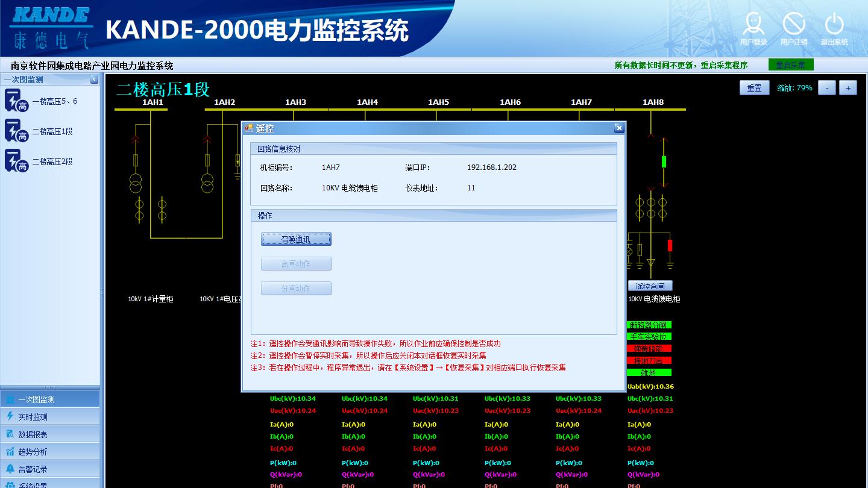Viewport: 868px width, 488px height.
Task: Click the red 弹簧储能 status indicator
Action: [x=649, y=348]
